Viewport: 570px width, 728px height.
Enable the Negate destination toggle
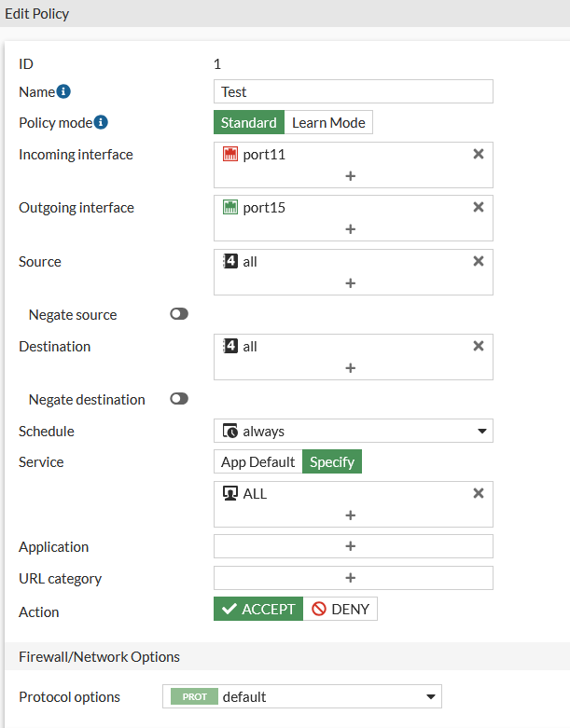point(179,399)
